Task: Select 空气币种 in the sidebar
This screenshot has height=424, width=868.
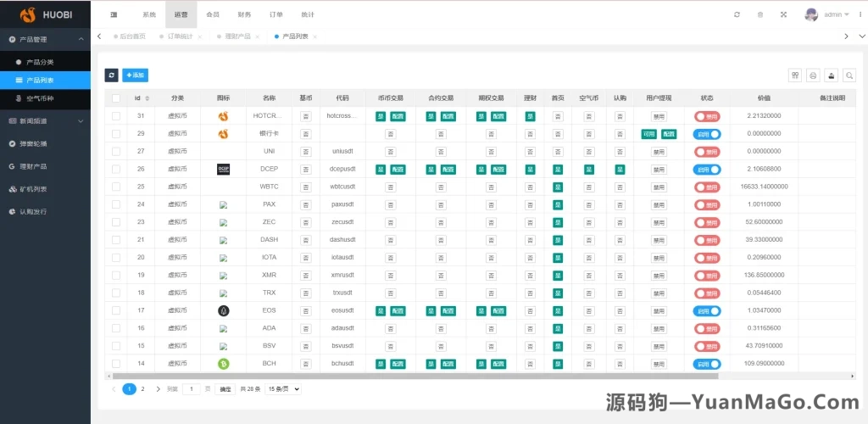Action: pyautogui.click(x=46, y=98)
